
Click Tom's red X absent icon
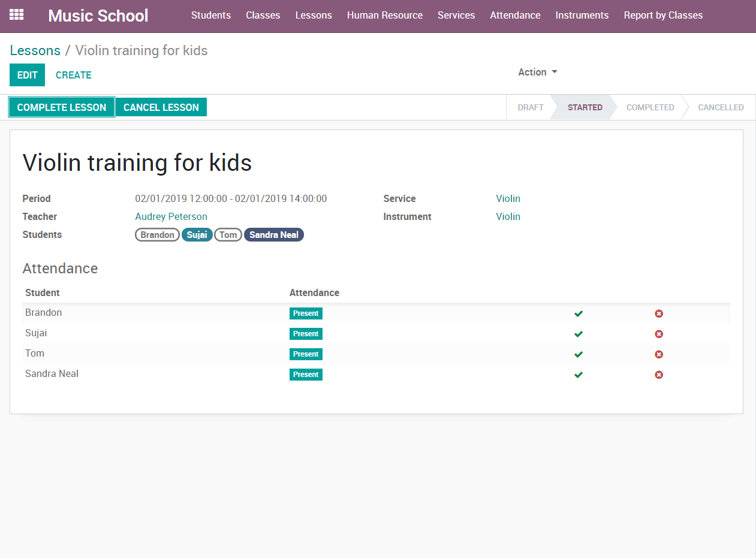[x=658, y=354]
